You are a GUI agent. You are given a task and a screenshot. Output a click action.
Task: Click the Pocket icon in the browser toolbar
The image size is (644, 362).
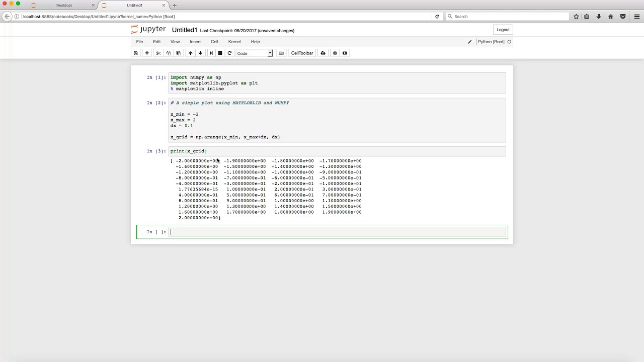[623, 17]
